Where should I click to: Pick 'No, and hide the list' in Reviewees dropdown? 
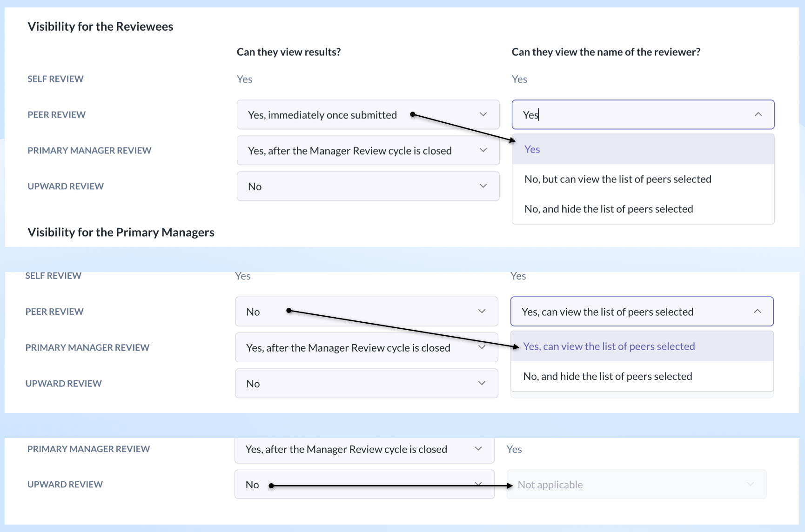[608, 209]
